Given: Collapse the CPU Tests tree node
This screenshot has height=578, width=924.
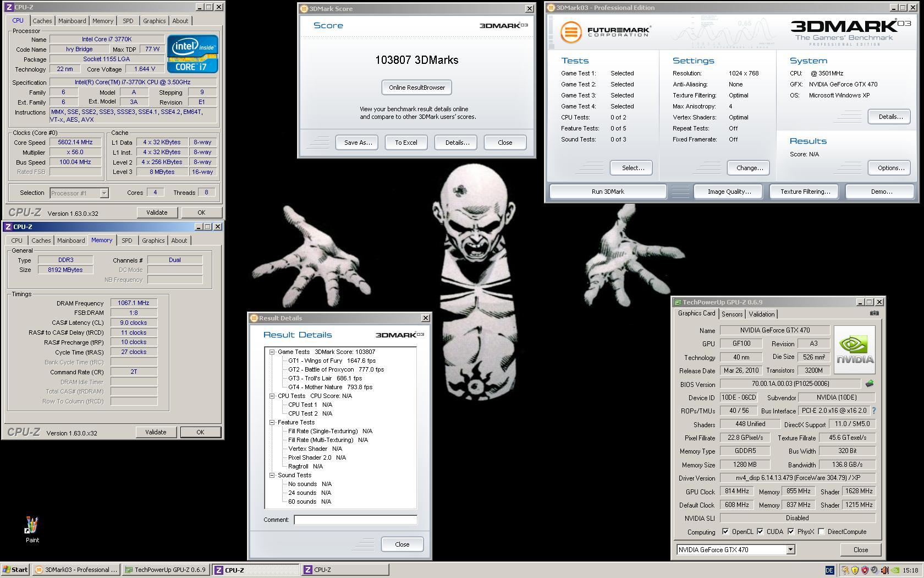Looking at the screenshot, I should 272,396.
